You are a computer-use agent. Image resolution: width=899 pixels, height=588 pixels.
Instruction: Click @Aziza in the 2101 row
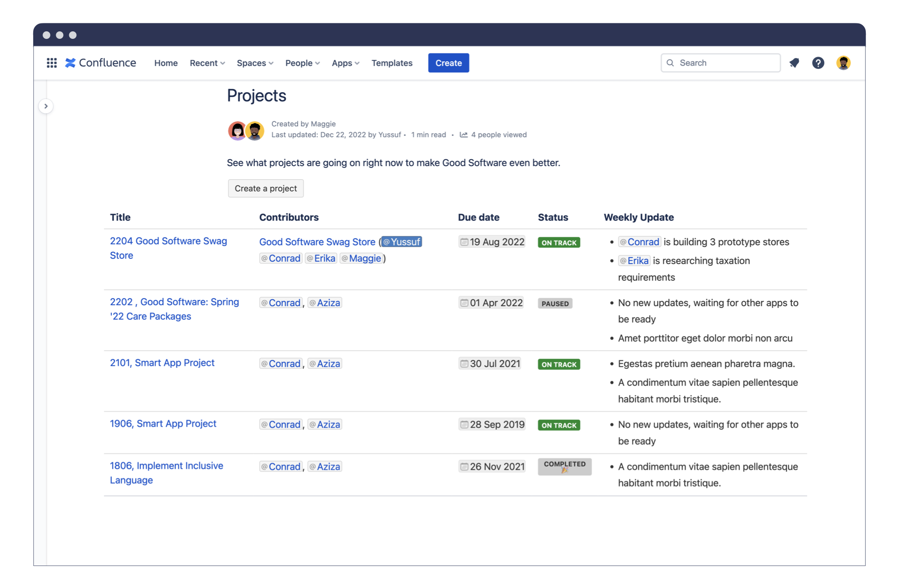[x=325, y=364]
